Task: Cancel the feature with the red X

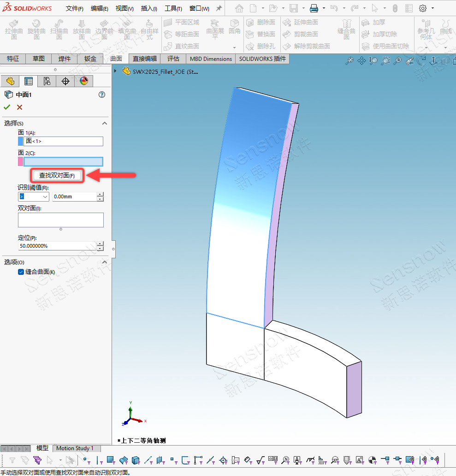Action: click(x=19, y=107)
